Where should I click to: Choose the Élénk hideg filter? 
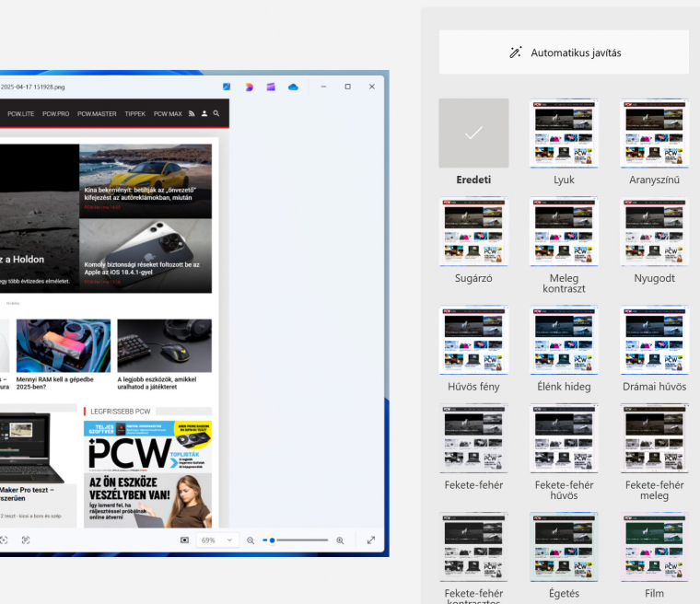click(x=564, y=340)
